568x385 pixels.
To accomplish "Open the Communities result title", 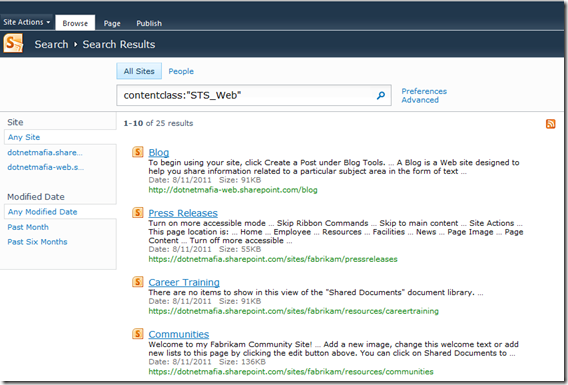I will coord(179,334).
